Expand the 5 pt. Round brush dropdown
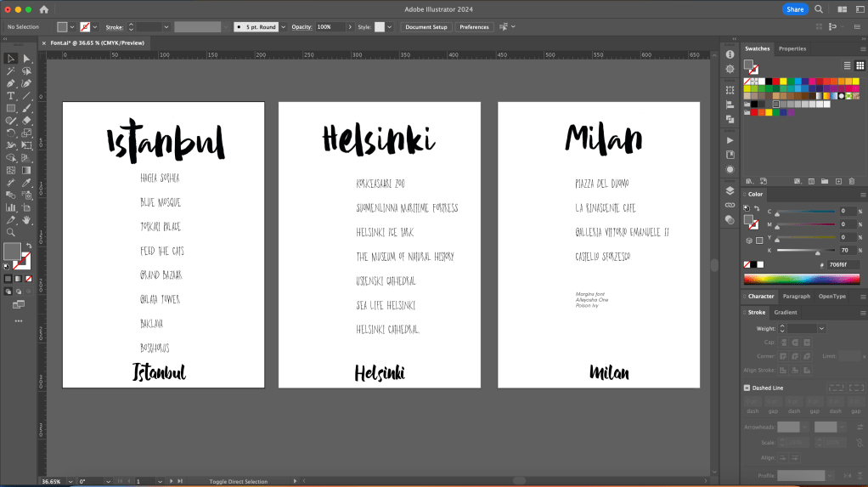The width and height of the screenshot is (868, 487). click(x=283, y=27)
